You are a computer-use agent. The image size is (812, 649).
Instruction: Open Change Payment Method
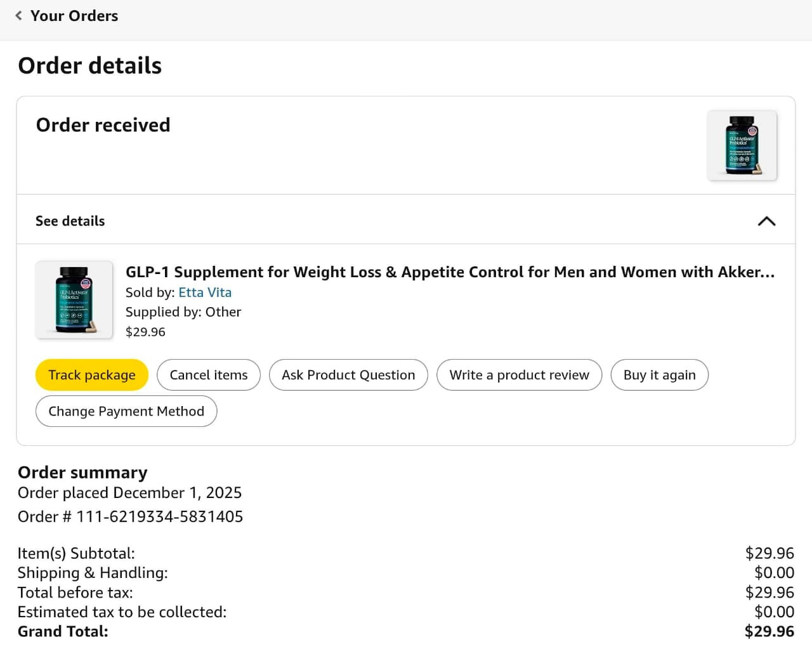126,411
